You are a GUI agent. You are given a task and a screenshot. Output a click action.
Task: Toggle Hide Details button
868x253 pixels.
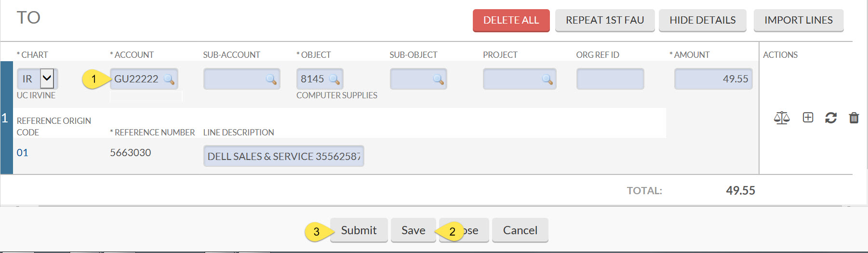[x=702, y=20]
